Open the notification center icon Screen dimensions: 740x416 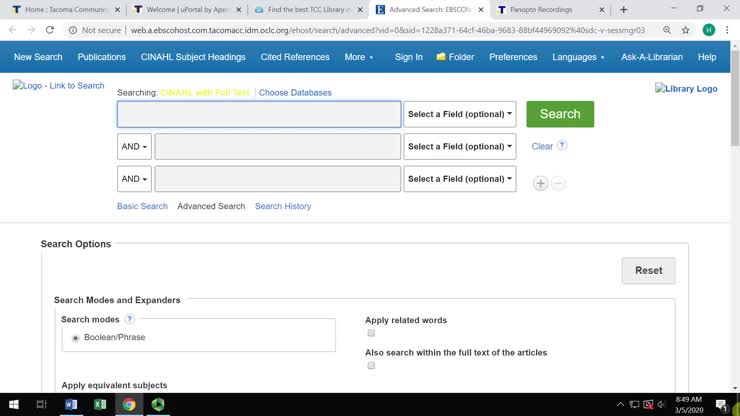tap(721, 405)
